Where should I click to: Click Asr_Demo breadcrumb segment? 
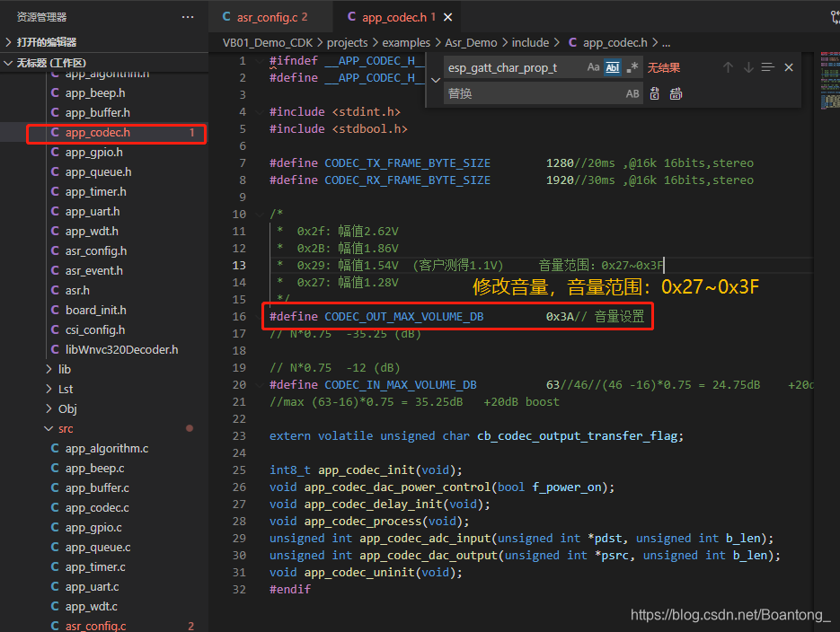point(471,43)
